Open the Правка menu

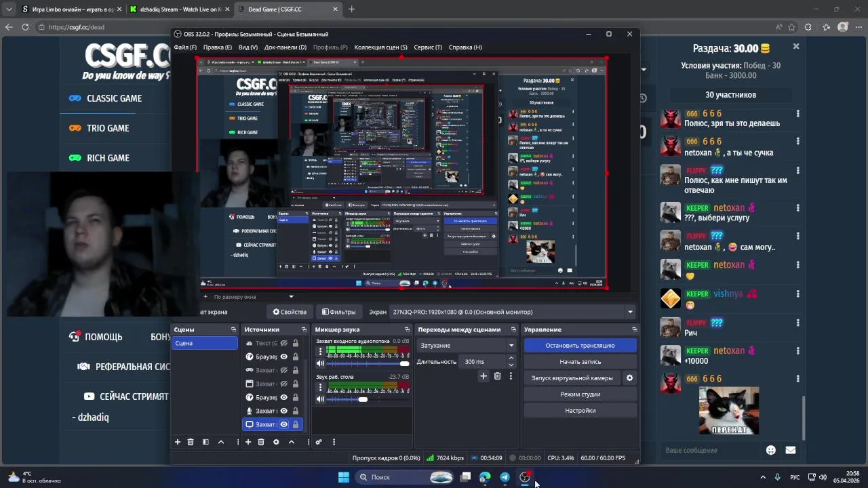(218, 47)
